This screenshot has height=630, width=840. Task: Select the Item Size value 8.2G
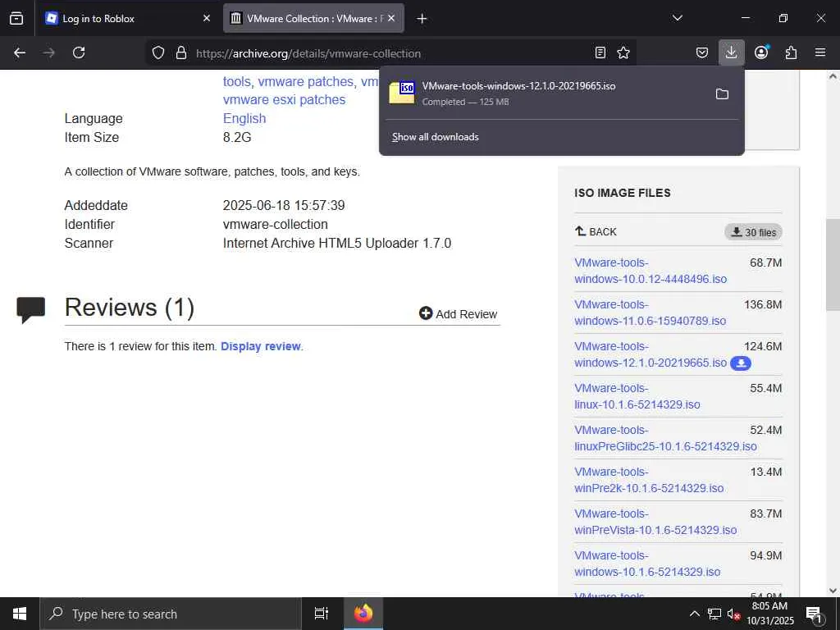click(237, 137)
